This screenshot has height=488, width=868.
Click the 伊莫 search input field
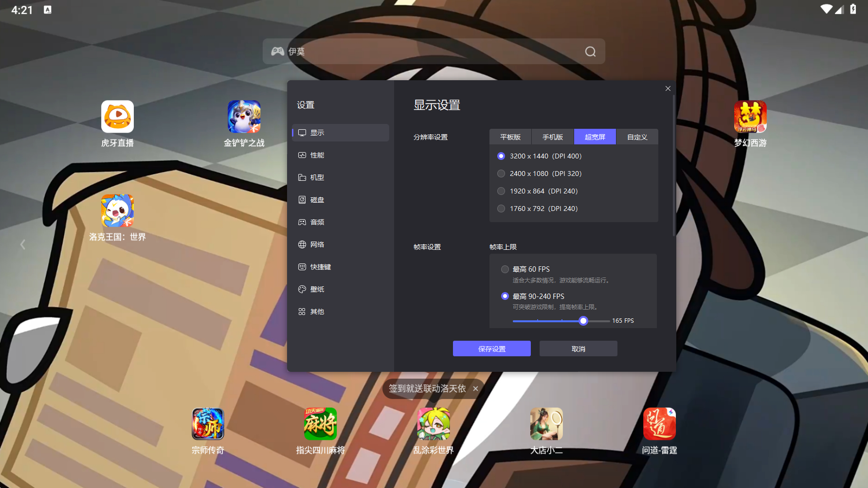[x=434, y=52]
